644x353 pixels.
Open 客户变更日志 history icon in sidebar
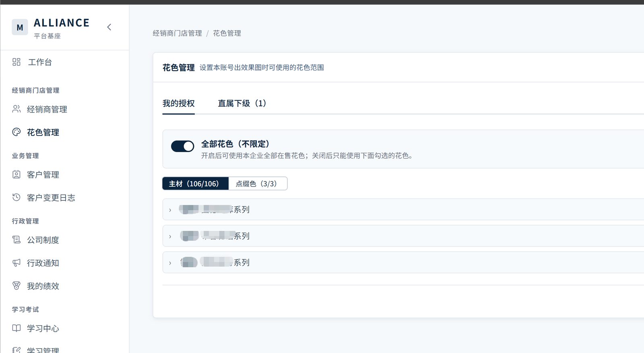coord(17,197)
